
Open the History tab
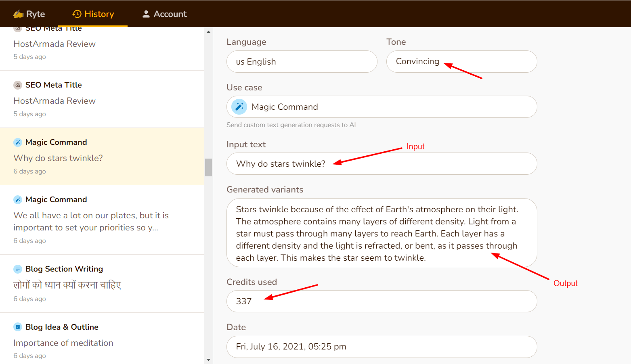pos(93,14)
